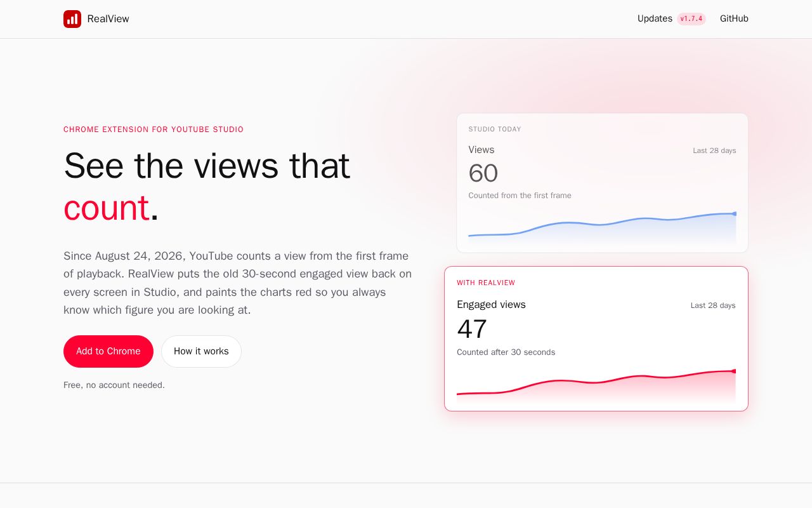Click the "STUDIO TODAY" card label
Viewport: 812px width, 508px height.
pyautogui.click(x=495, y=129)
